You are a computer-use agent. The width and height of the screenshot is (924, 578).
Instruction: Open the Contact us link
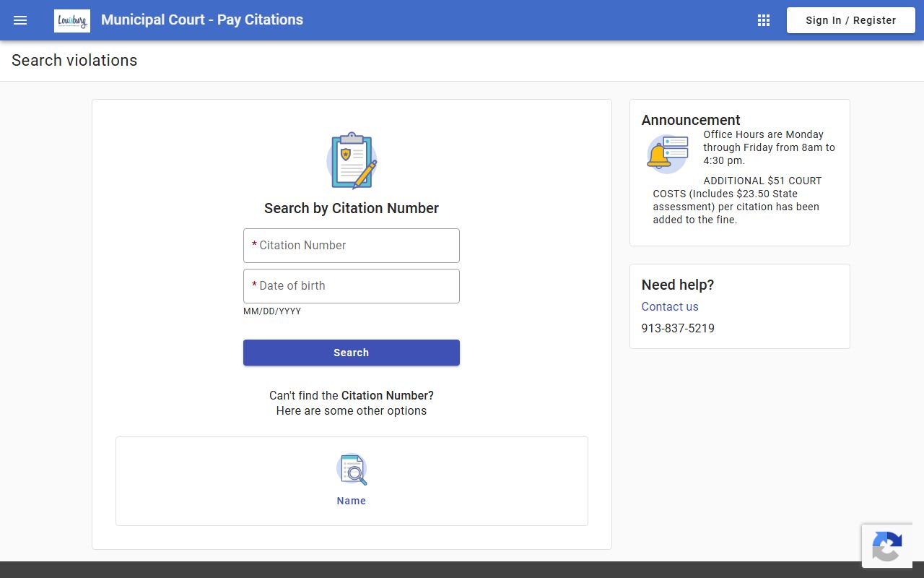click(x=670, y=306)
